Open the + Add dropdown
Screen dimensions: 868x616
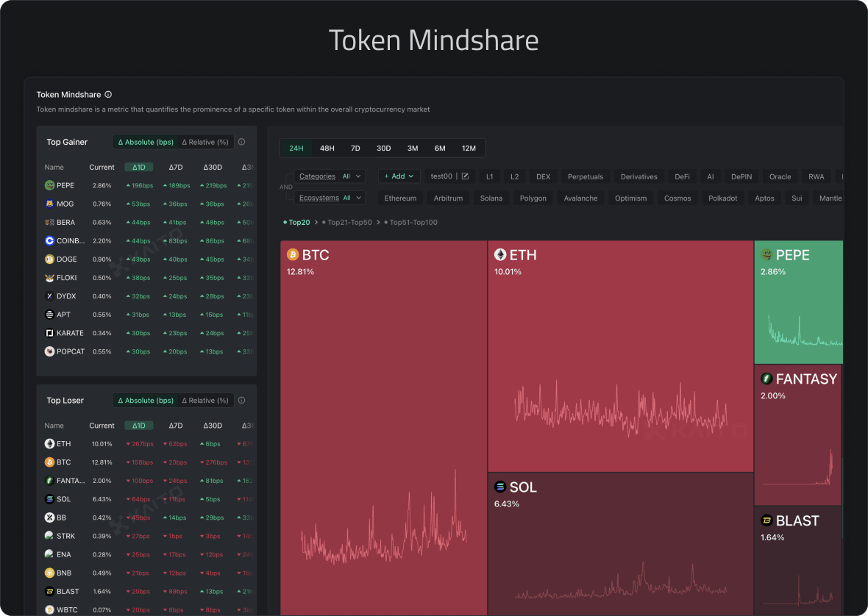[x=399, y=176]
